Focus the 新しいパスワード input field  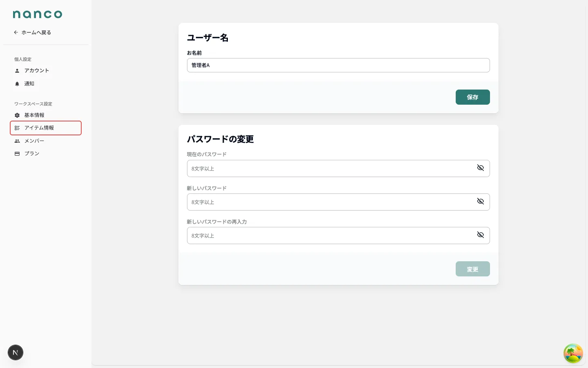[338, 202]
